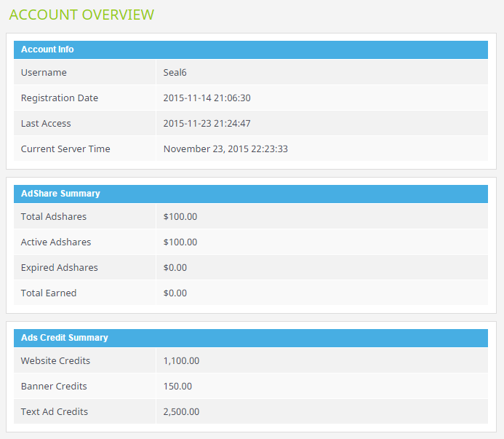Select the Current Server Time label
The image size is (504, 439).
coord(65,149)
